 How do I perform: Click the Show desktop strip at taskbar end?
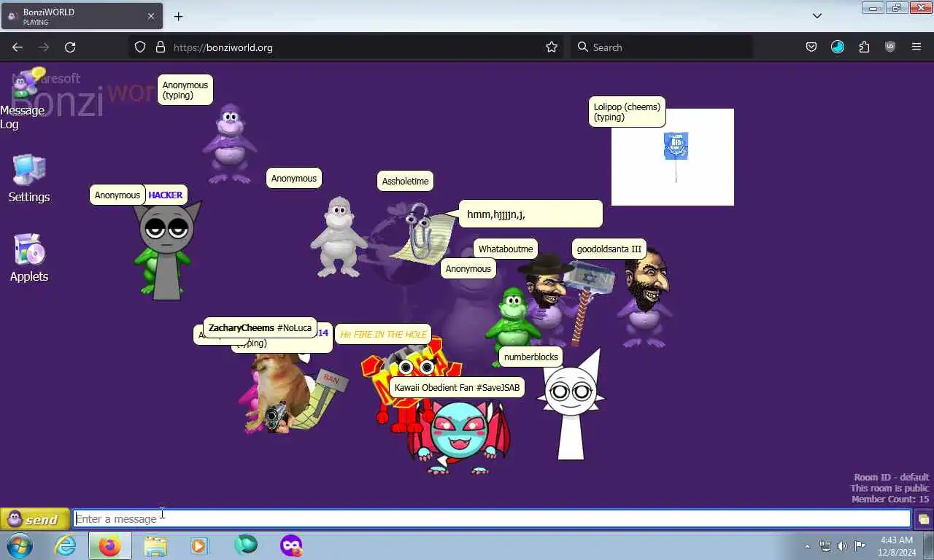pos(928,545)
